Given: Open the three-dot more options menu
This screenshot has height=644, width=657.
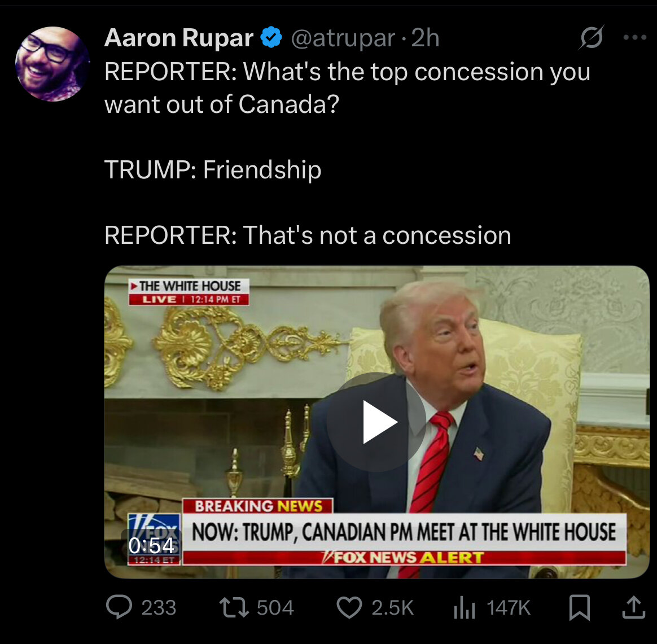Looking at the screenshot, I should click(x=635, y=38).
